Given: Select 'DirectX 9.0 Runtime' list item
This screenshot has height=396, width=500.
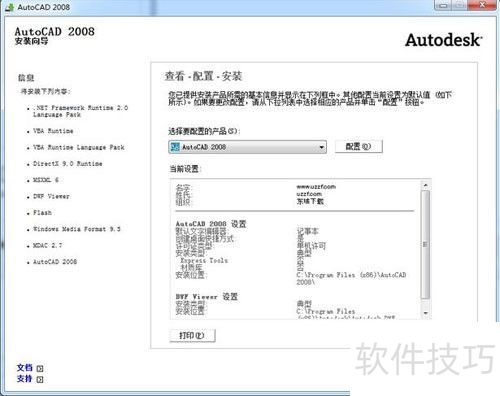Looking at the screenshot, I should 68,164.
